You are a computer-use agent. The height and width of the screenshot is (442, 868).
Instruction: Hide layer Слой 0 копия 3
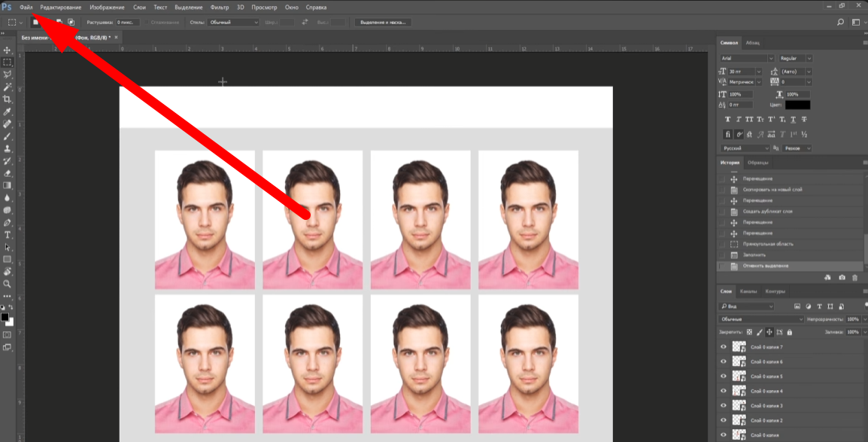(723, 405)
